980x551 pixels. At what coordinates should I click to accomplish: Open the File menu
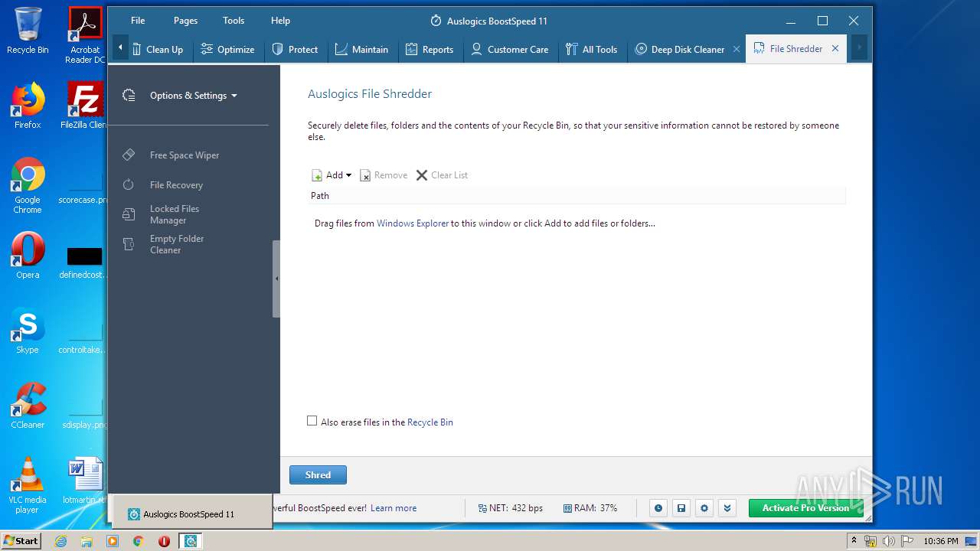(x=138, y=21)
